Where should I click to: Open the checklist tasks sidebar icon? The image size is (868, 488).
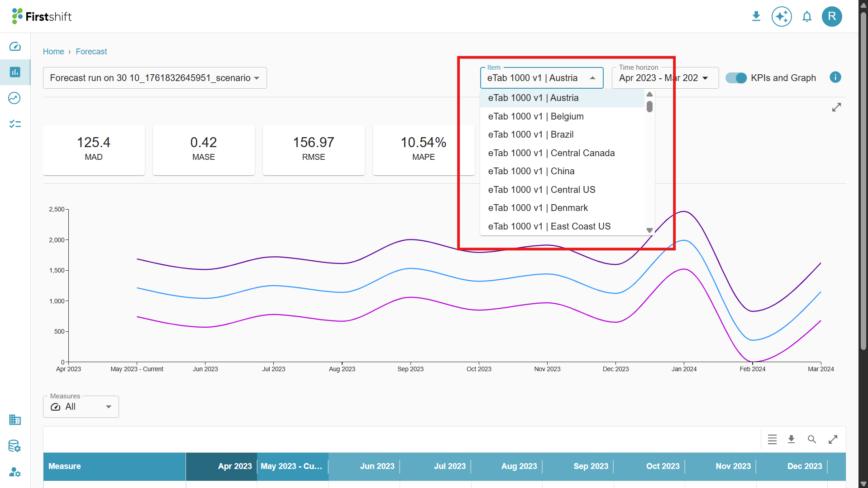tap(15, 124)
